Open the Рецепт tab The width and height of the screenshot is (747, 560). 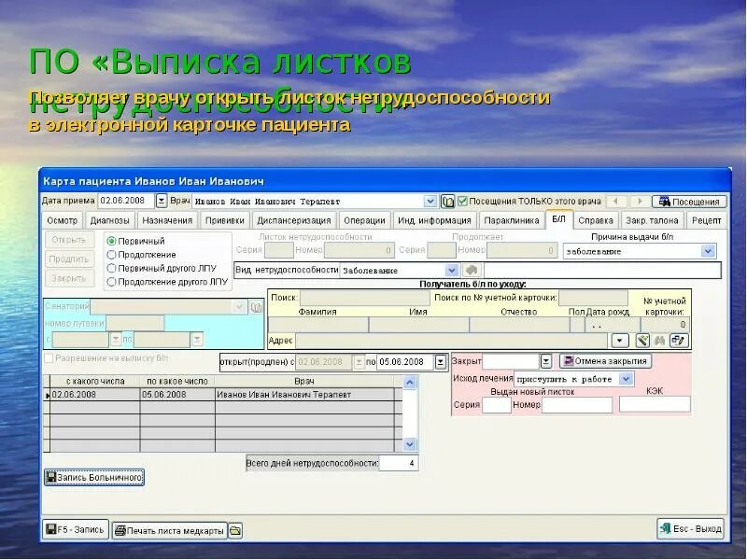click(707, 220)
